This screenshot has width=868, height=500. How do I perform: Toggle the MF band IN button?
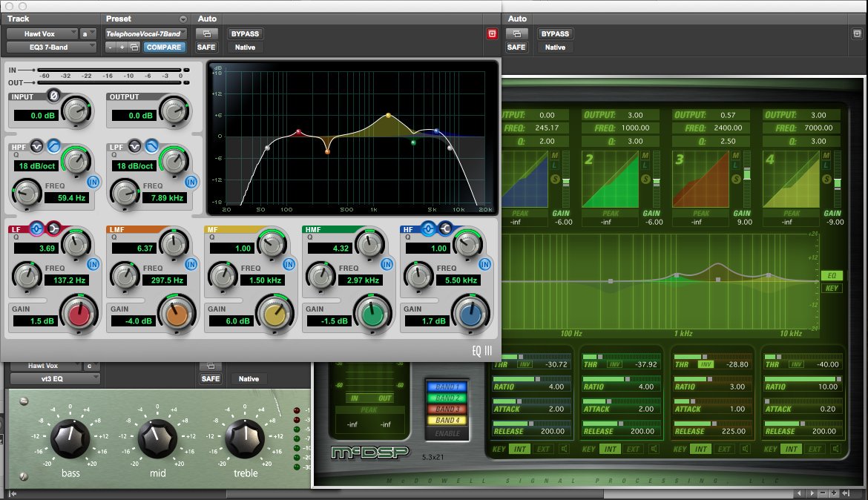[289, 265]
